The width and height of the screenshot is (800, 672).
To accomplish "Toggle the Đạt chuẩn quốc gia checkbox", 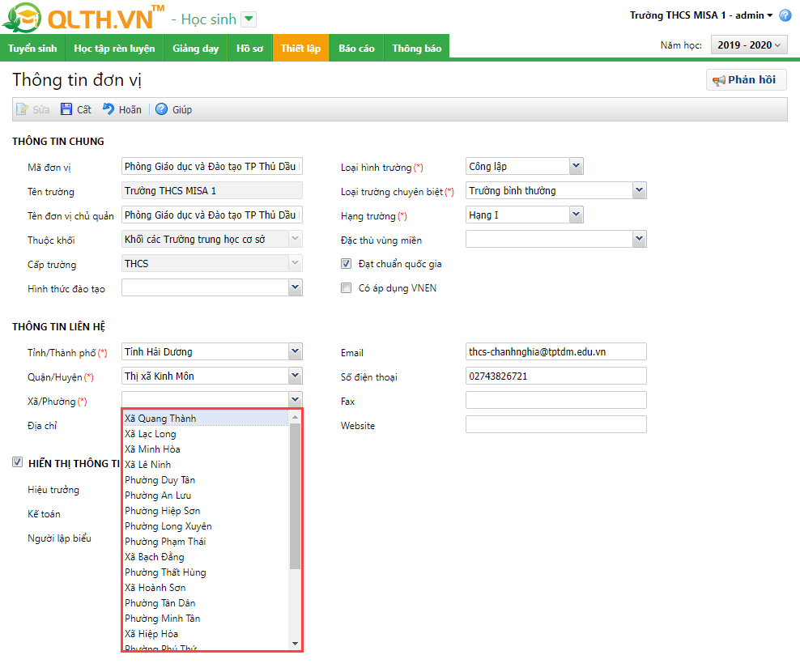I will click(346, 264).
